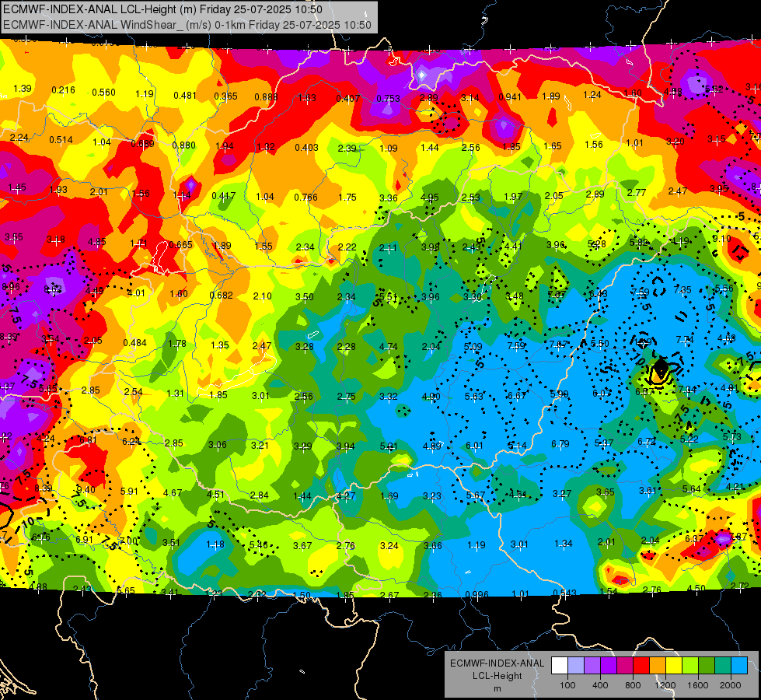
Task: Click the wind shear value 4.95
Action: coord(430,198)
